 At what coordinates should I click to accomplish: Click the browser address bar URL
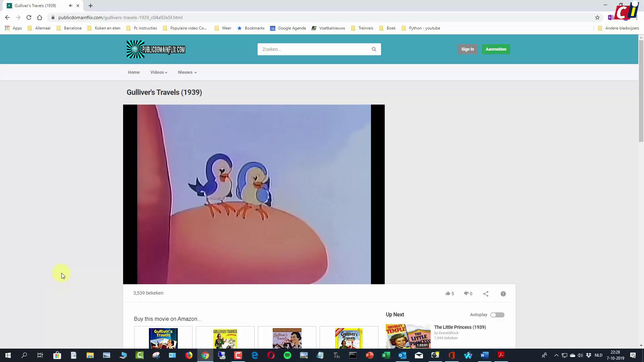pos(120,17)
